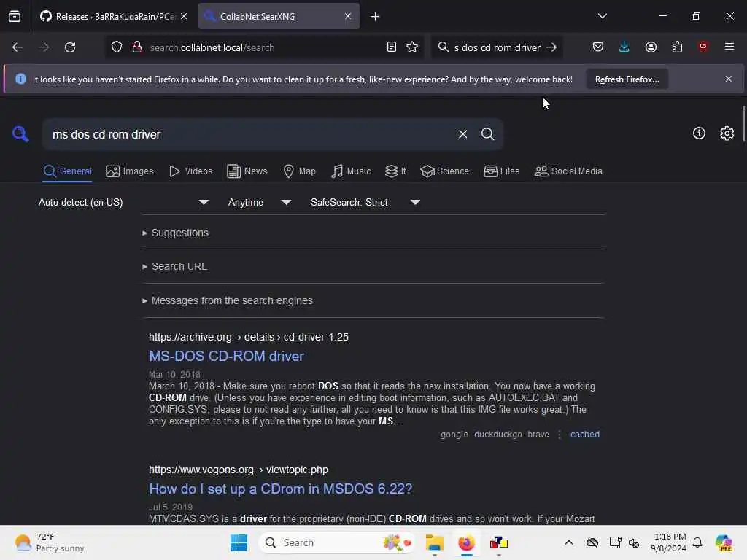Open Firefox downloads panel
This screenshot has height=560, width=747.
624,47
